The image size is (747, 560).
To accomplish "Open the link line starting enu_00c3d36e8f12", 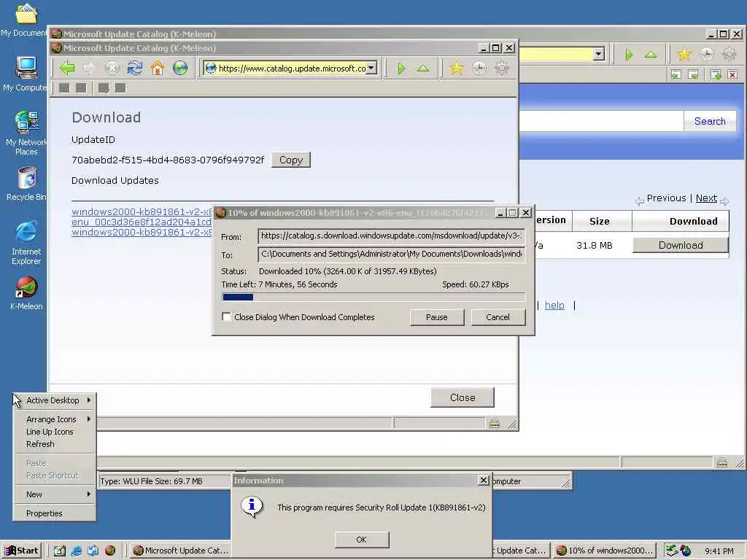I will click(142, 222).
